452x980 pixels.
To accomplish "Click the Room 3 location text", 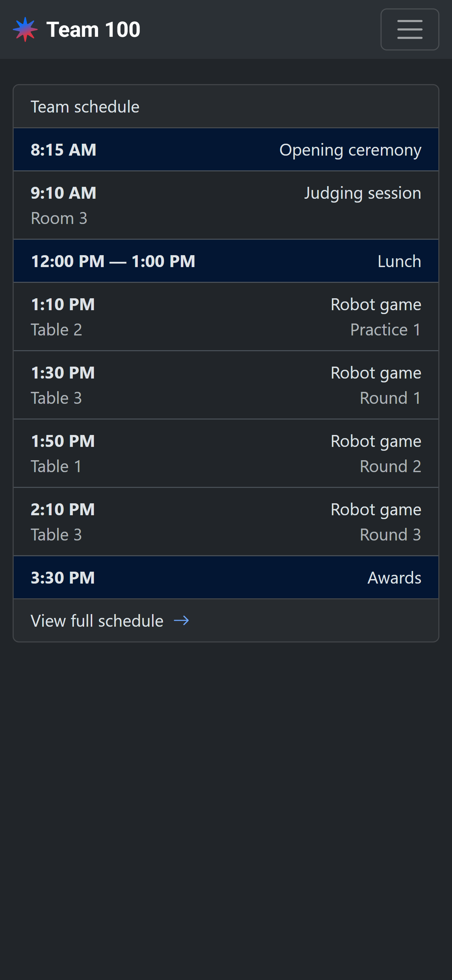I will pos(59,218).
